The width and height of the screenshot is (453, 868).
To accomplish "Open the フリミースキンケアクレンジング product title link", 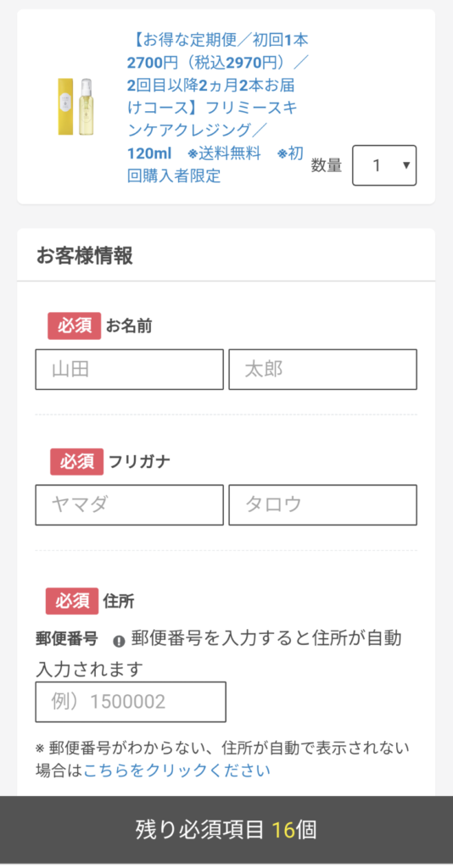I will coord(215,108).
